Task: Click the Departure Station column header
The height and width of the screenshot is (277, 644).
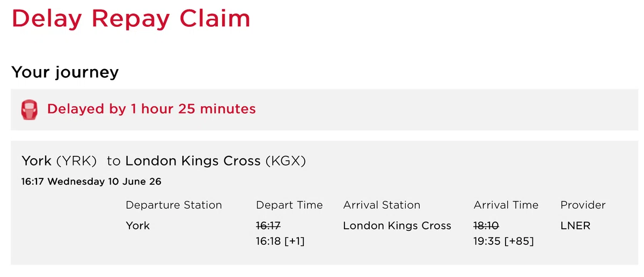Action: point(173,205)
